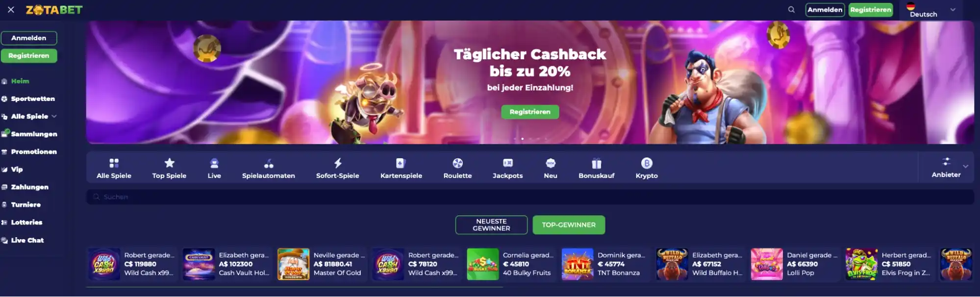Click Registrieren button on cashback banner
Image resolution: width=980 pixels, height=297 pixels.
[x=530, y=112]
